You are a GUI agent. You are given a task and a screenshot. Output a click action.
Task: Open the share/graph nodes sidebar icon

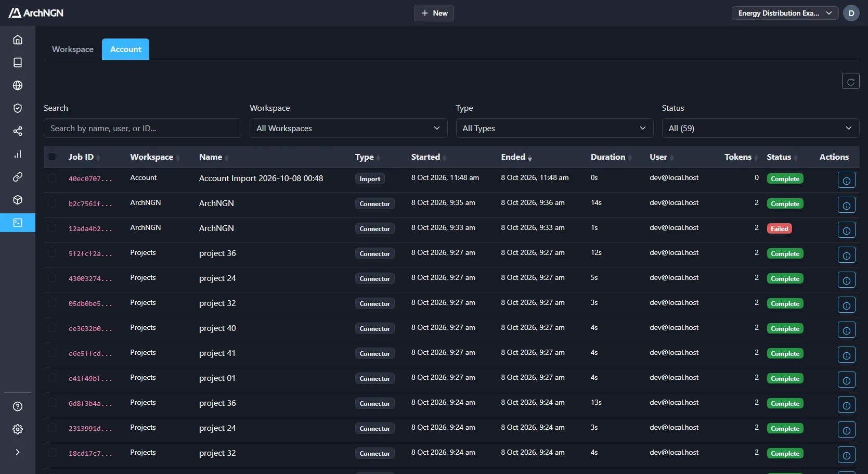pyautogui.click(x=18, y=131)
